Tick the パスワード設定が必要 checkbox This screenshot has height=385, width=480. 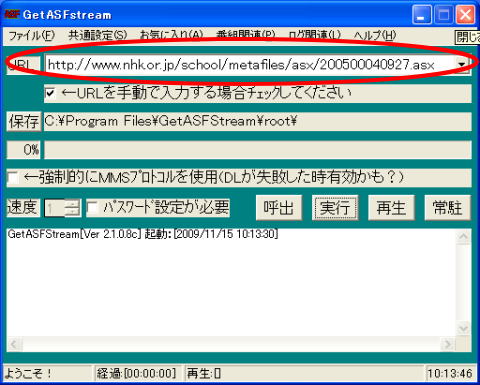pos(92,208)
